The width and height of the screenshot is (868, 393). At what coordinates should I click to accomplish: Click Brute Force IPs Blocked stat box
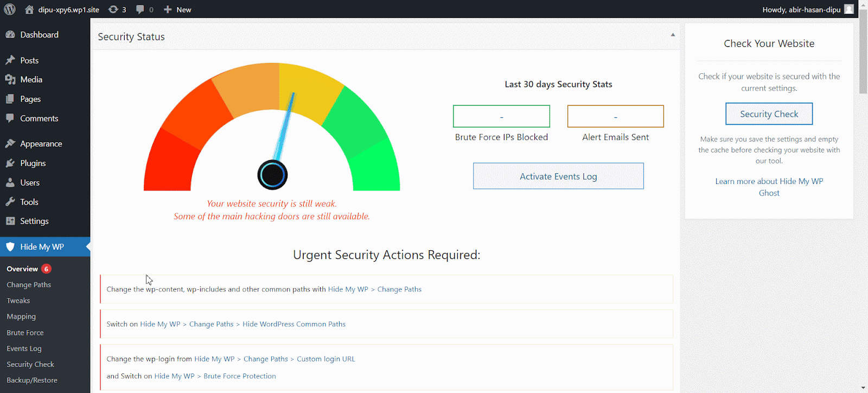tap(501, 116)
